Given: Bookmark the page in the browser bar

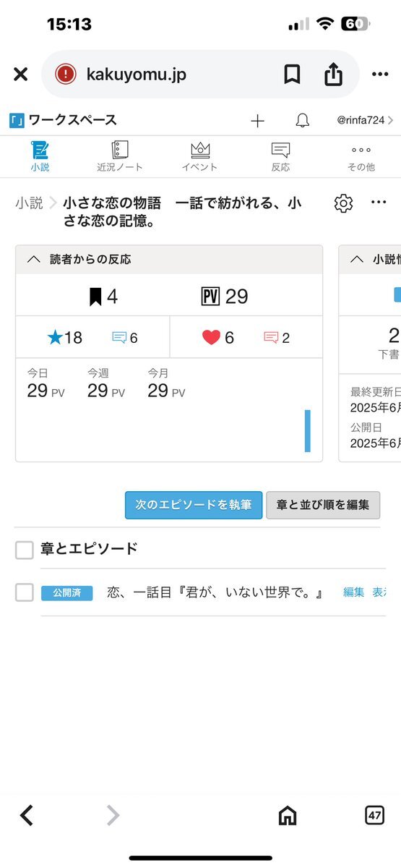Looking at the screenshot, I should [292, 74].
